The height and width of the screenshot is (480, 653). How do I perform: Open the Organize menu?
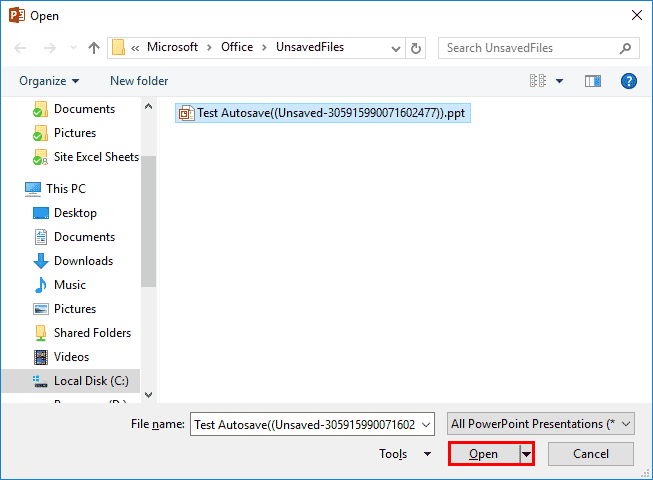point(49,81)
